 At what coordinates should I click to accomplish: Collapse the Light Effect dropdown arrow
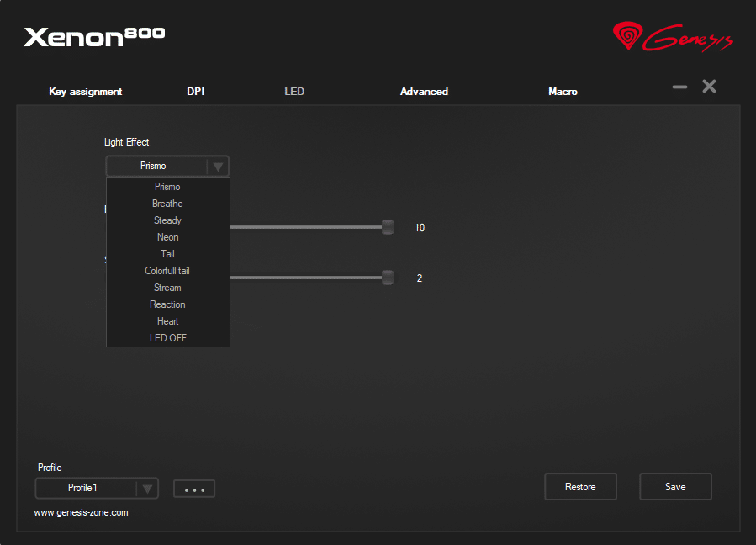[x=218, y=167]
